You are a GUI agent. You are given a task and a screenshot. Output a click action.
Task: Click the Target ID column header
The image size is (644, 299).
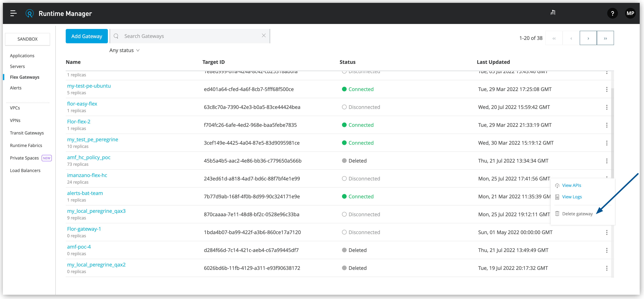pos(213,62)
